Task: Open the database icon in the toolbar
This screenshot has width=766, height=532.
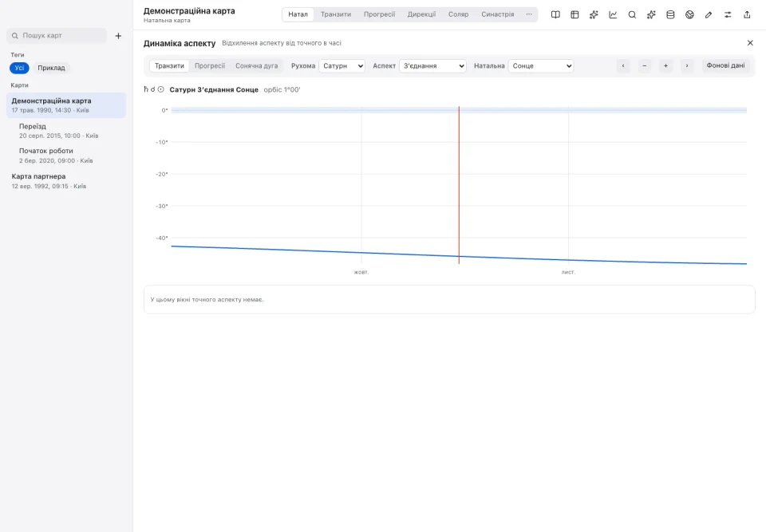Action: pyautogui.click(x=670, y=14)
